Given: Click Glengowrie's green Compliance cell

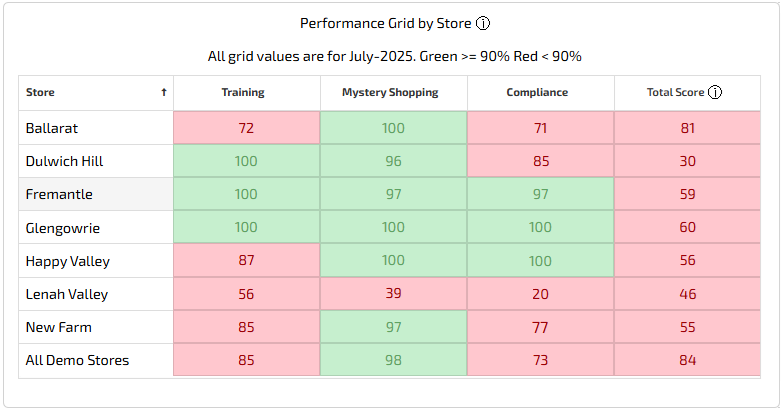Looking at the screenshot, I should coord(540,228).
